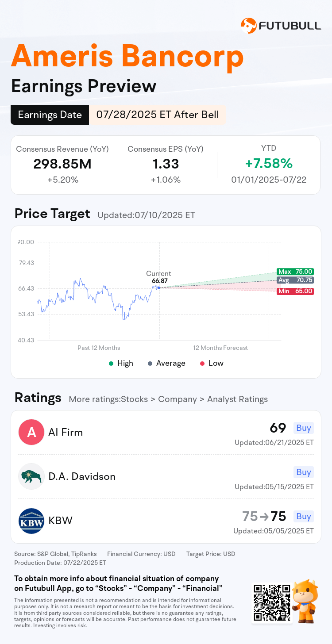This screenshot has width=332, height=644.
Task: Click the KBW firm name text
Action: (x=60, y=521)
